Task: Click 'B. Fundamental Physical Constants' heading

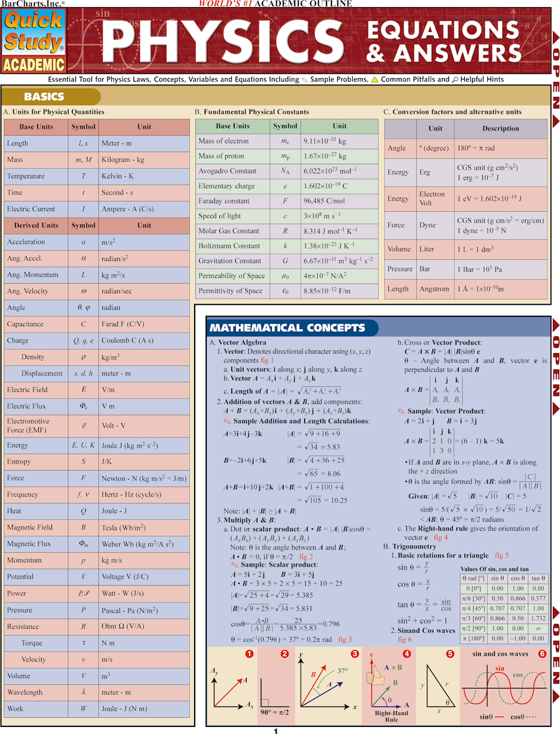Action: pos(252,112)
